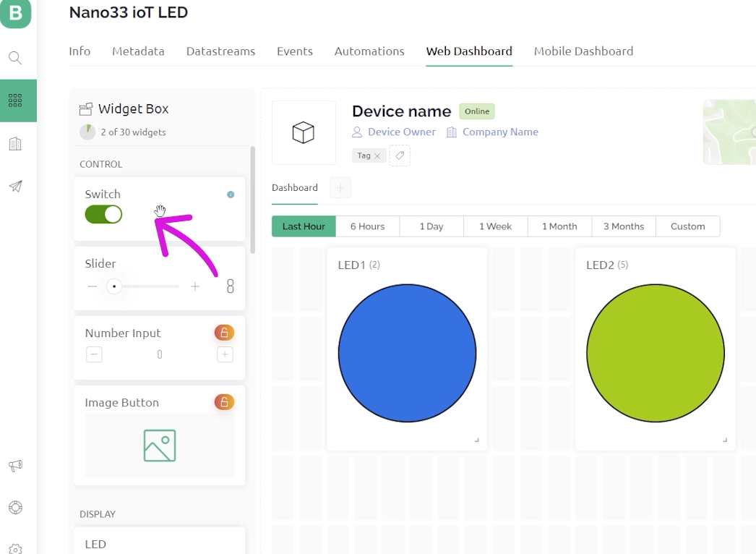Click the LED2 widget resize handle
The image size is (756, 554).
coord(725,440)
